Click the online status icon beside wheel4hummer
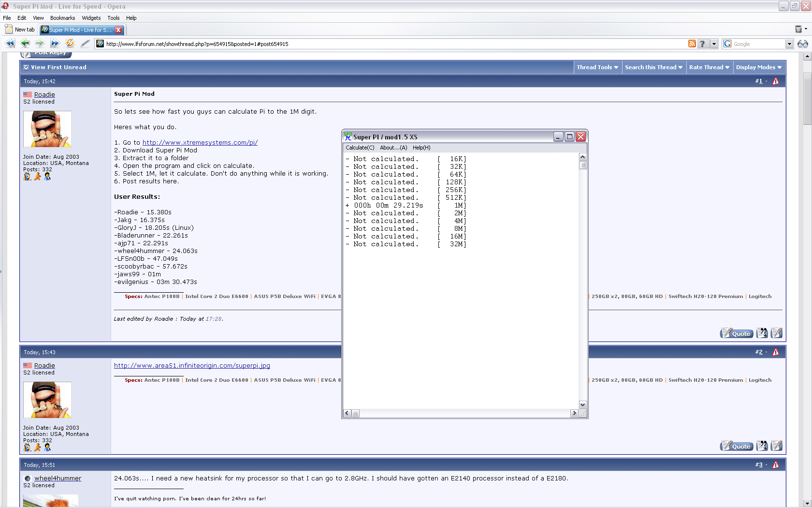Viewport: 812px width, 508px height. tap(28, 478)
